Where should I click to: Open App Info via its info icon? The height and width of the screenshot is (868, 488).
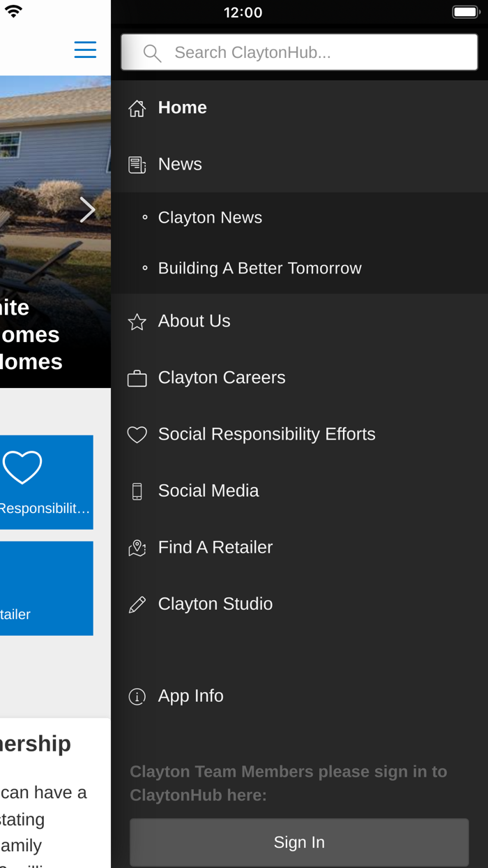click(x=137, y=695)
